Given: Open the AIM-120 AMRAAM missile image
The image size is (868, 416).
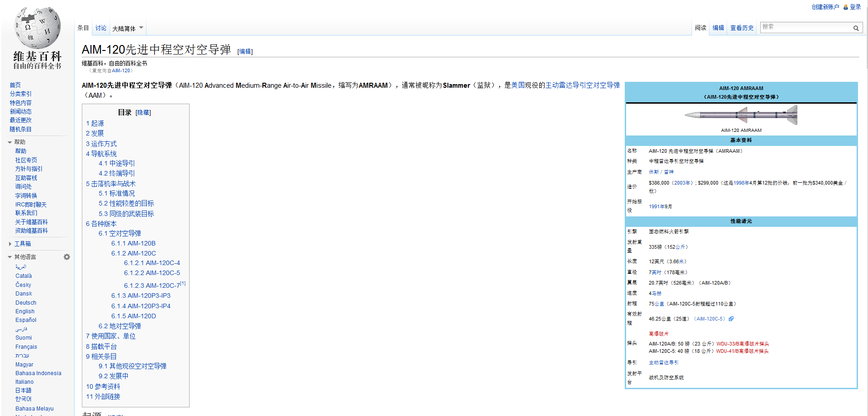Looking at the screenshot, I should (x=741, y=115).
